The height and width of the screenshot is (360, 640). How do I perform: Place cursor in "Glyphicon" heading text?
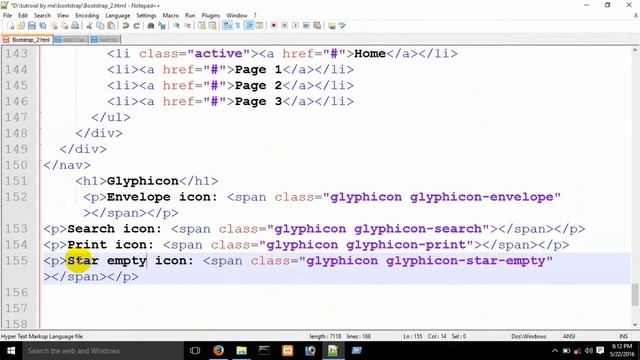coord(142,181)
